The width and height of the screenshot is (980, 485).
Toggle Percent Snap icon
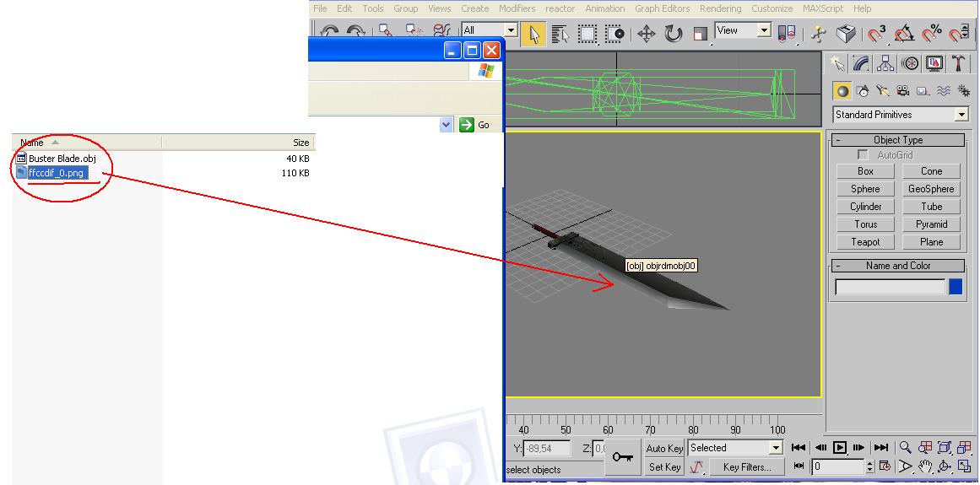tap(931, 34)
